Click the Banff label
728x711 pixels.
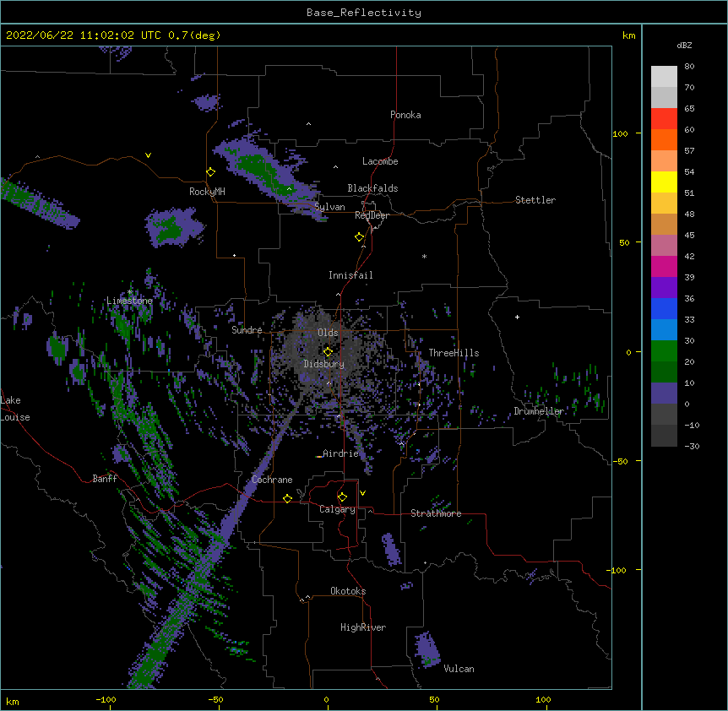tap(105, 479)
